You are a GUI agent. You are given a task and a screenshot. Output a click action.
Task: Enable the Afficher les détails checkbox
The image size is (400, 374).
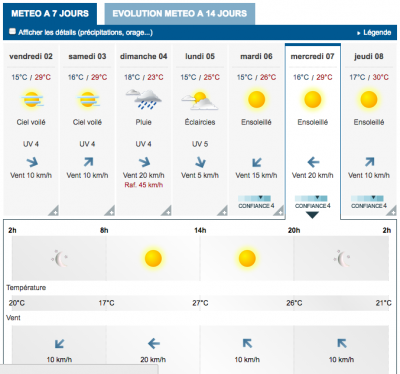click(x=13, y=32)
